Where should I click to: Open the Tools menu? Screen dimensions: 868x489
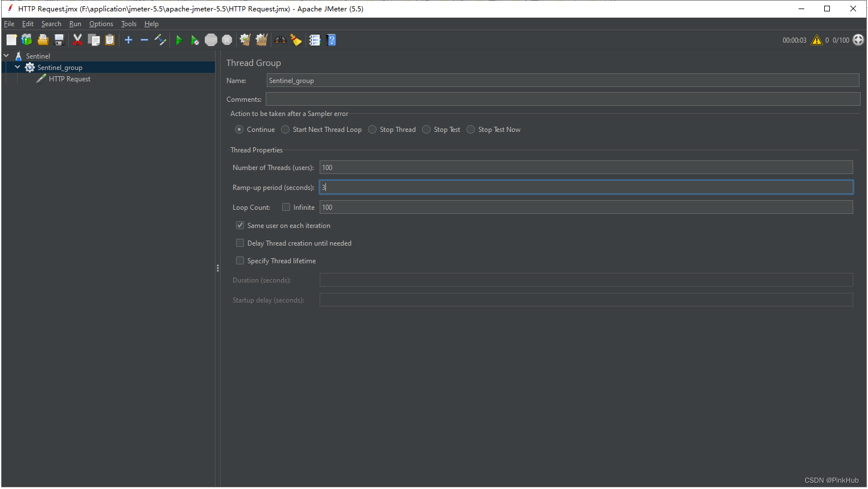tap(129, 24)
